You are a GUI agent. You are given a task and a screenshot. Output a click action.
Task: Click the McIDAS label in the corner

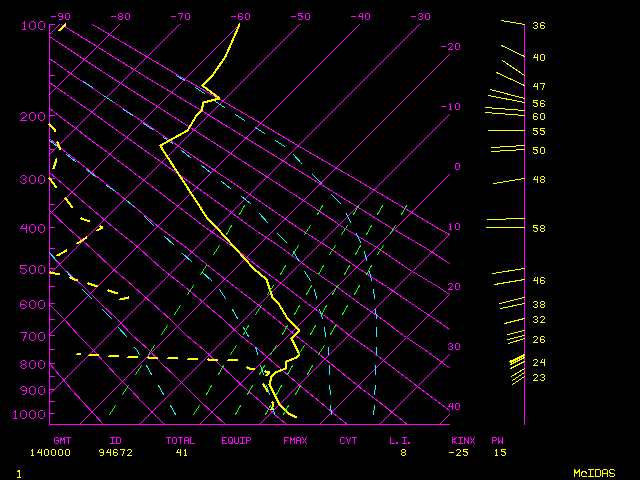click(594, 472)
